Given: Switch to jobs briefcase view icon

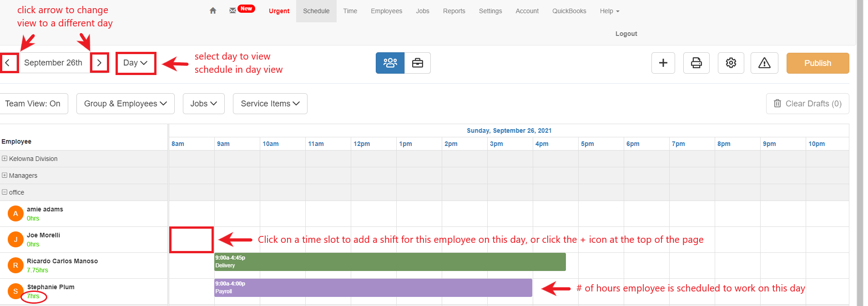Looking at the screenshot, I should point(417,63).
